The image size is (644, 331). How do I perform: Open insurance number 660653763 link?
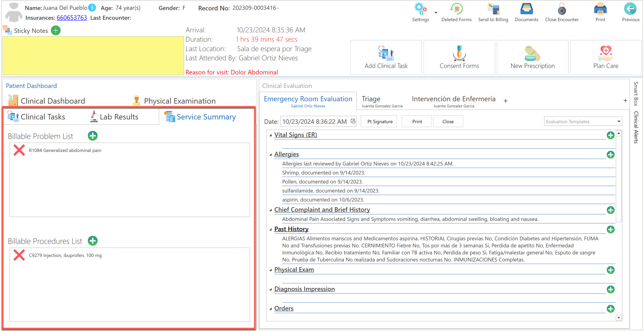tap(72, 18)
